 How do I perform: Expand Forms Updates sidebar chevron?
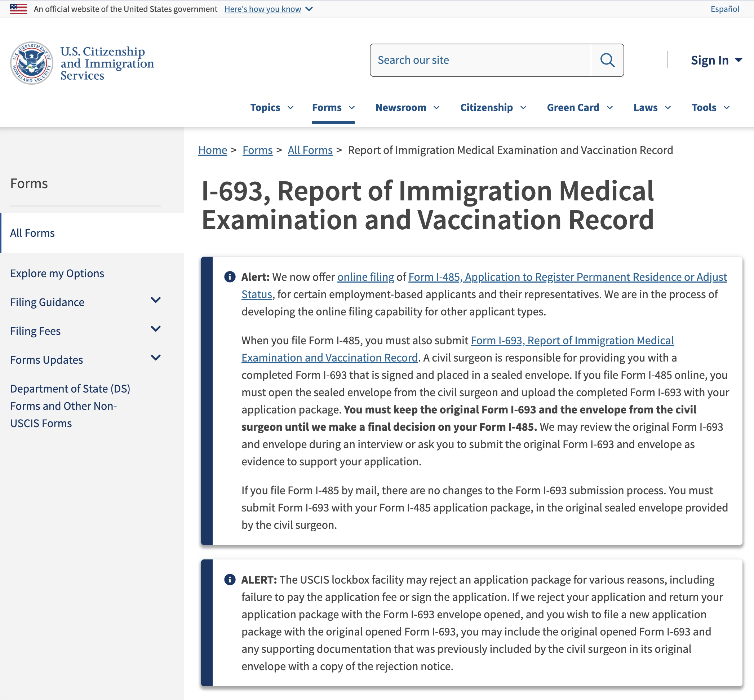156,358
